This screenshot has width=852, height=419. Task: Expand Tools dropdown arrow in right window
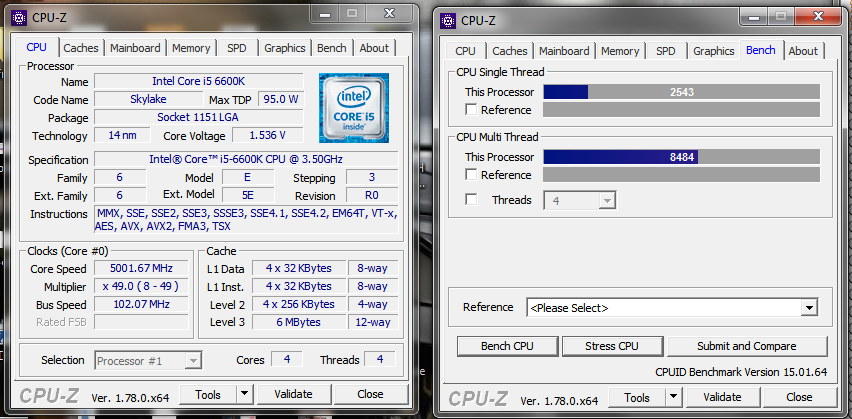pyautogui.click(x=674, y=397)
